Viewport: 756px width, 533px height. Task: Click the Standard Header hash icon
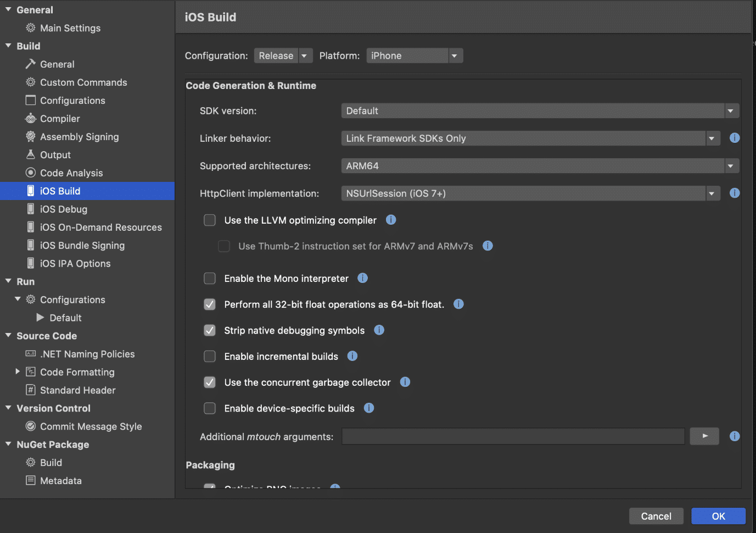(31, 390)
